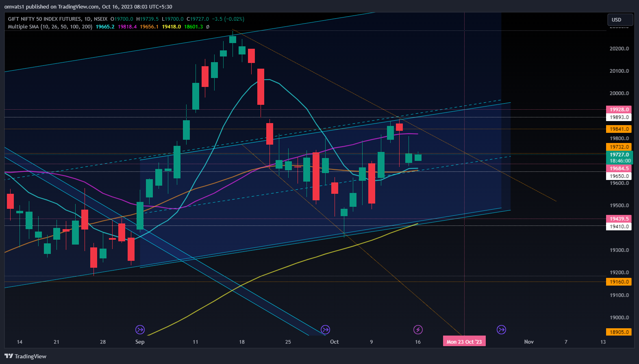Click the current price label 19727.0
Viewport: 639px width, 364px height.
(619, 155)
